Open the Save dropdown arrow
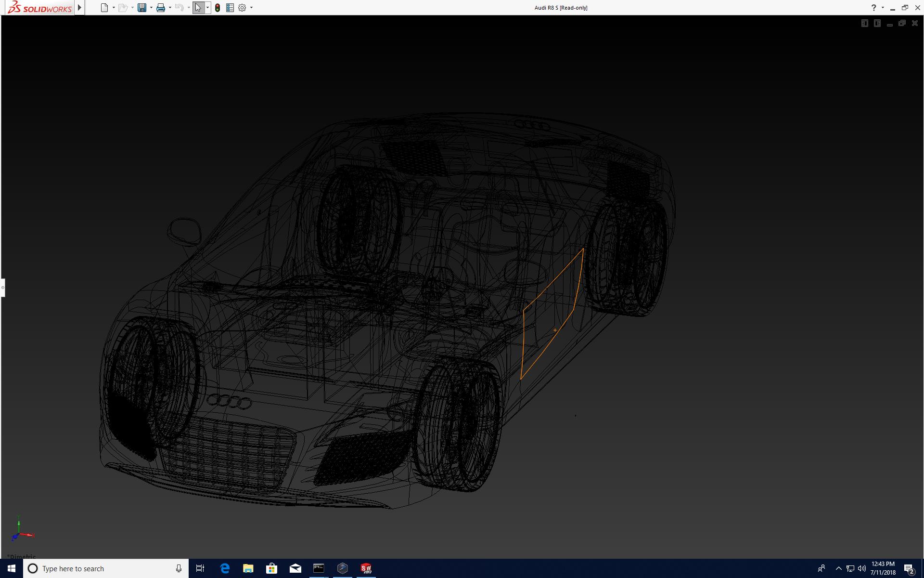Image resolution: width=924 pixels, height=578 pixels. 151,8
